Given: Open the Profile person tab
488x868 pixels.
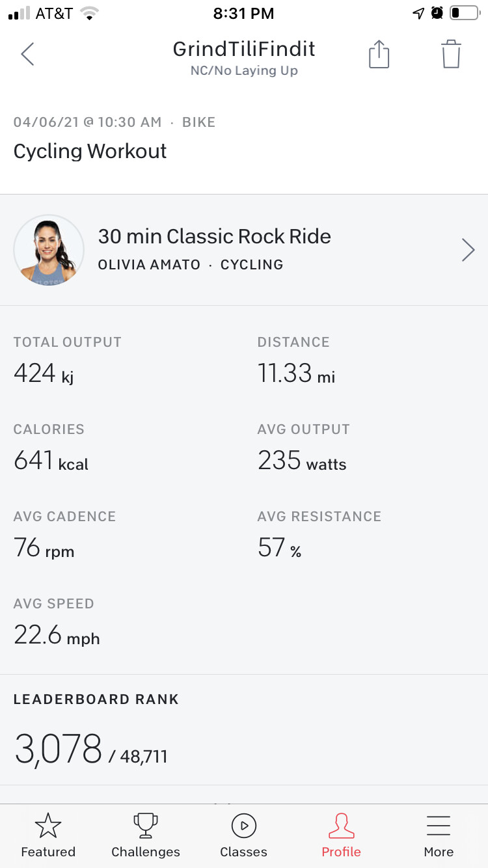Looking at the screenshot, I should click(x=341, y=836).
